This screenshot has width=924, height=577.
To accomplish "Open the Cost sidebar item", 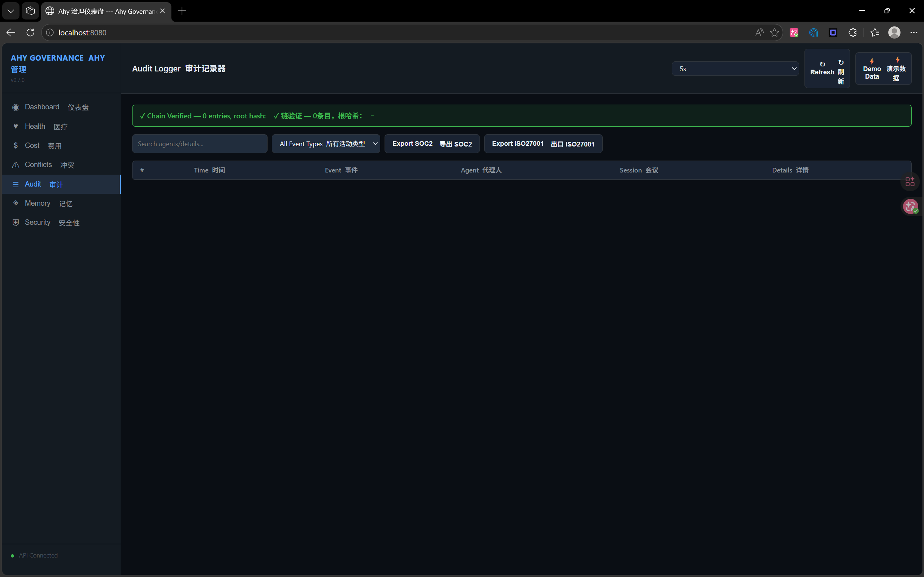I will [61, 145].
